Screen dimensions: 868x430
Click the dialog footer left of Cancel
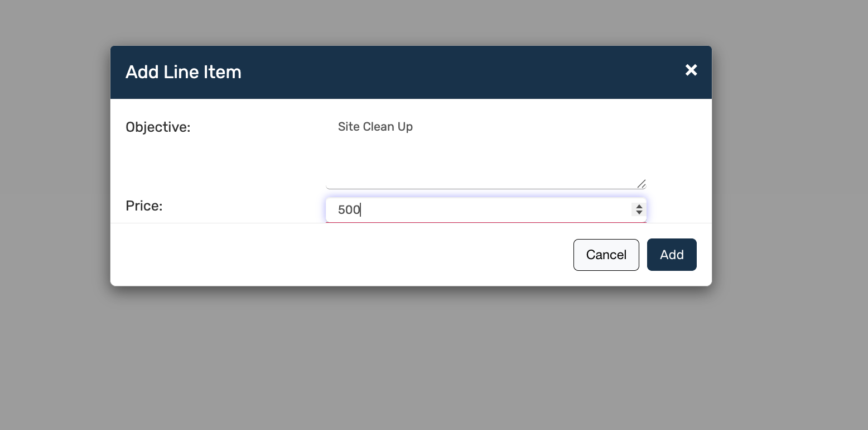tap(335, 255)
